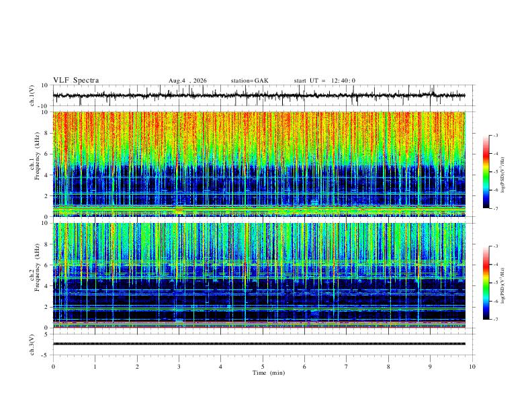Click the 10 minute tick label
Image resolution: width=532 pixels, height=411 pixels.
pyautogui.click(x=472, y=367)
